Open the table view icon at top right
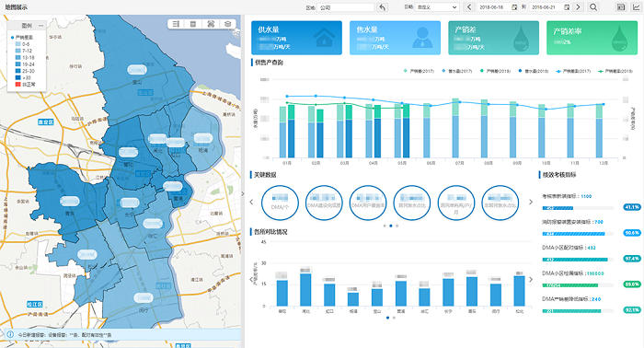Screen dimensions: 644x348 point(621,7)
